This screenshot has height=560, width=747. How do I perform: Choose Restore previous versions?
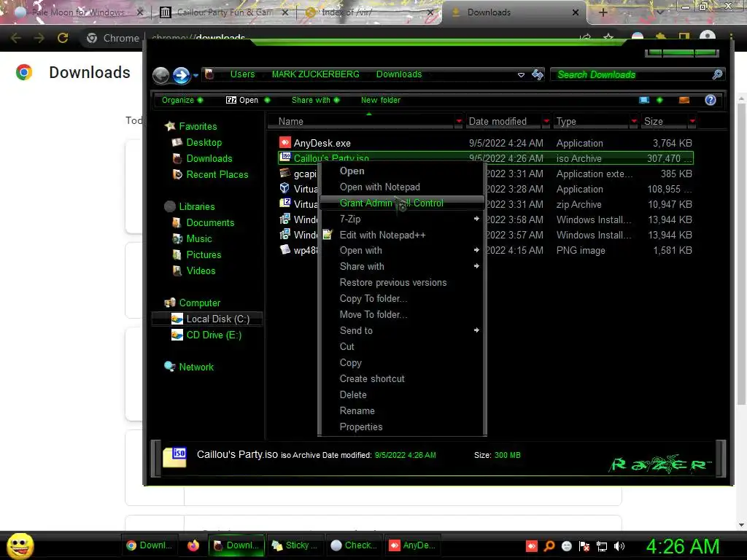[393, 283]
